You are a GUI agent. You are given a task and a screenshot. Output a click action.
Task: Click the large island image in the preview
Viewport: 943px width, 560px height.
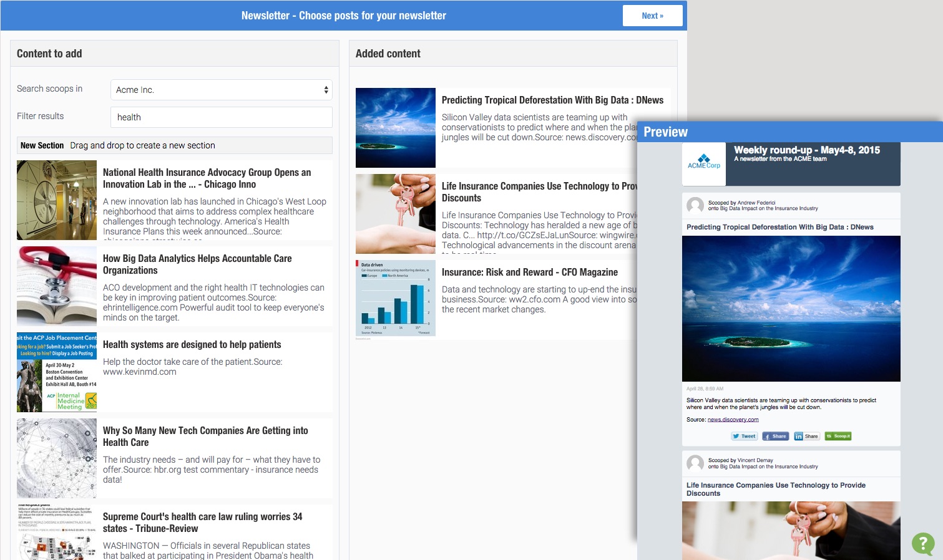[791, 309]
